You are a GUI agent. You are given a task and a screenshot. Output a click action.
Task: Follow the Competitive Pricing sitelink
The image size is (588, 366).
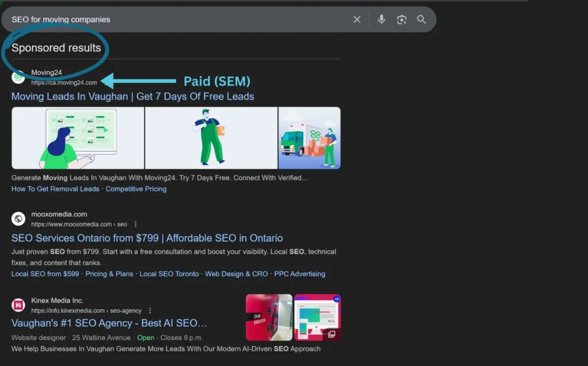136,188
